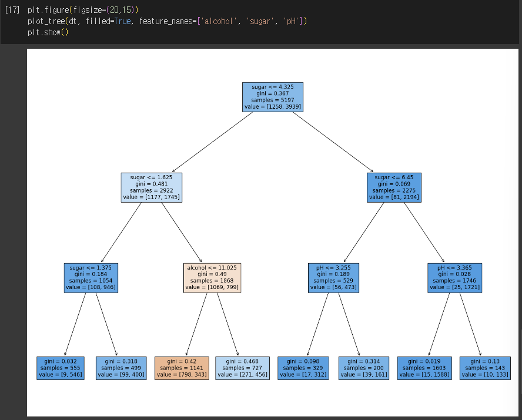The height and width of the screenshot is (420, 522).
Task: Click leaf with samples = 555
Action: point(61,368)
